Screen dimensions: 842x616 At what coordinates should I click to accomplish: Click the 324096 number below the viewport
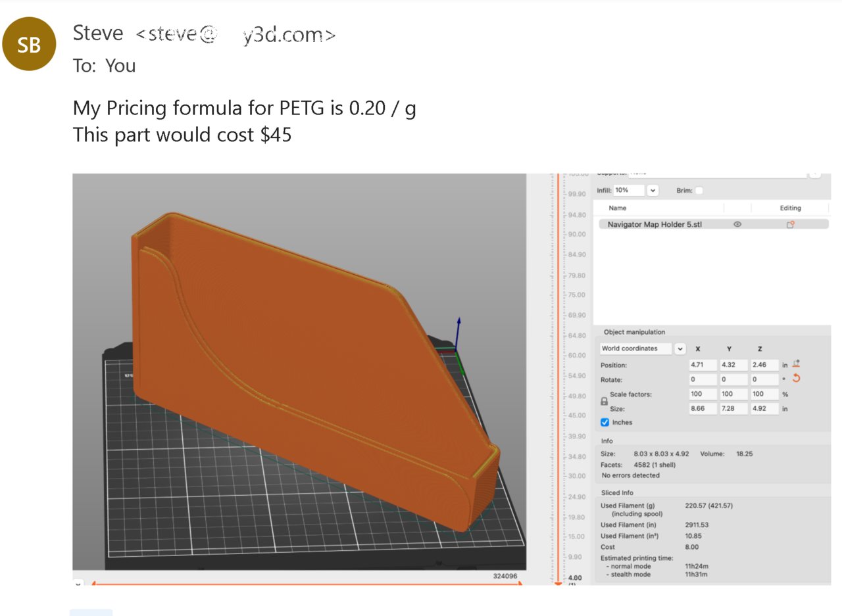505,577
